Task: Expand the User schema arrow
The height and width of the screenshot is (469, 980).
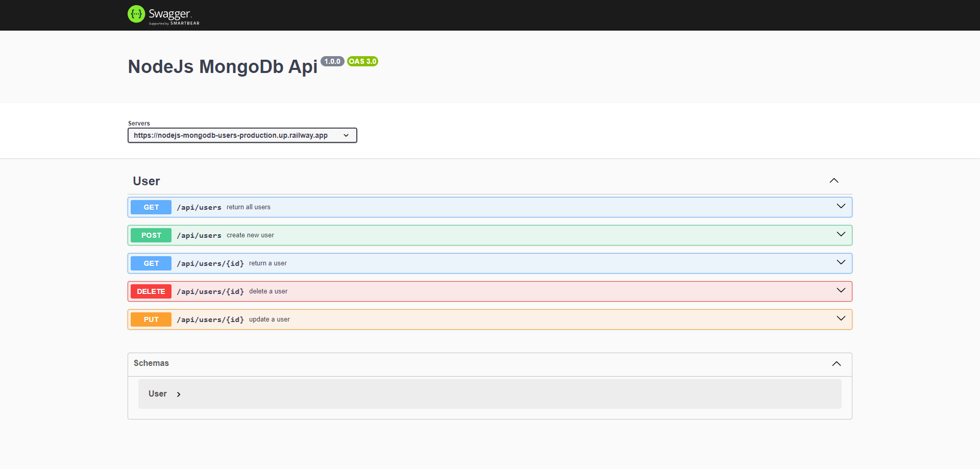Action: [179, 394]
